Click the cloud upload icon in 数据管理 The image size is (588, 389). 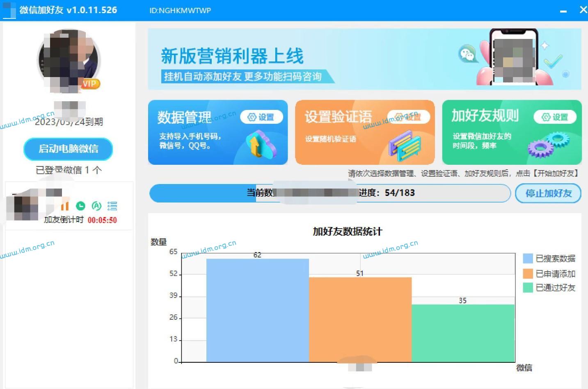pyautogui.click(x=261, y=144)
